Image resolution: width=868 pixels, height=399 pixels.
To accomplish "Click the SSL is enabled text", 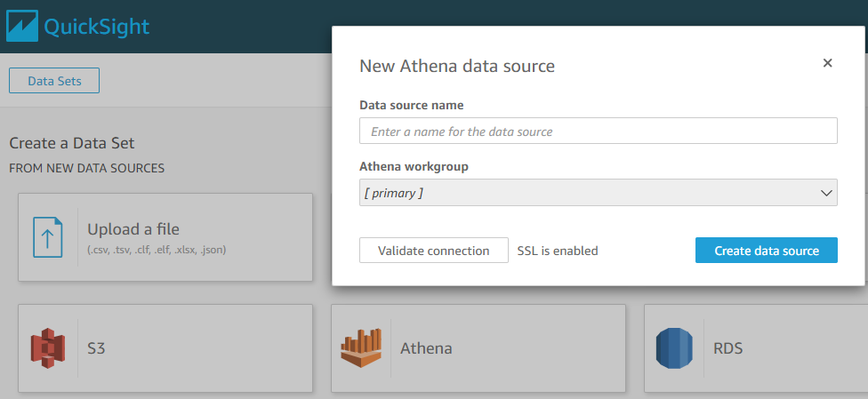I will (558, 251).
